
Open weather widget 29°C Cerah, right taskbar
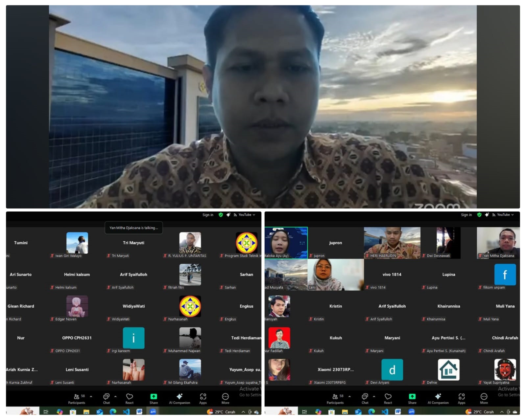[x=480, y=412]
